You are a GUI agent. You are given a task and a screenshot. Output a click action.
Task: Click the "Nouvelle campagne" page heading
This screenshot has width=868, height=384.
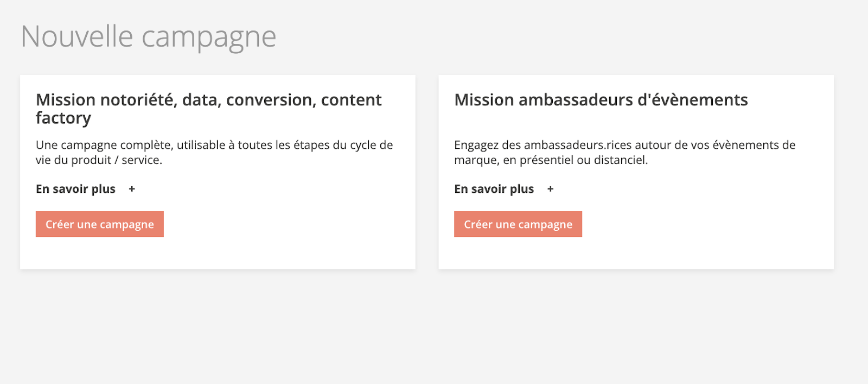click(x=148, y=37)
